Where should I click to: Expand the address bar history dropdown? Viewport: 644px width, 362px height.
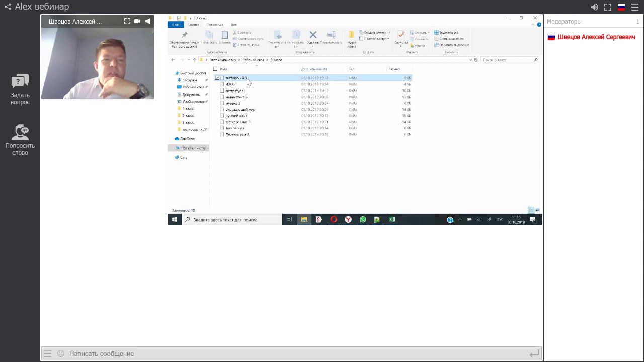(x=470, y=60)
